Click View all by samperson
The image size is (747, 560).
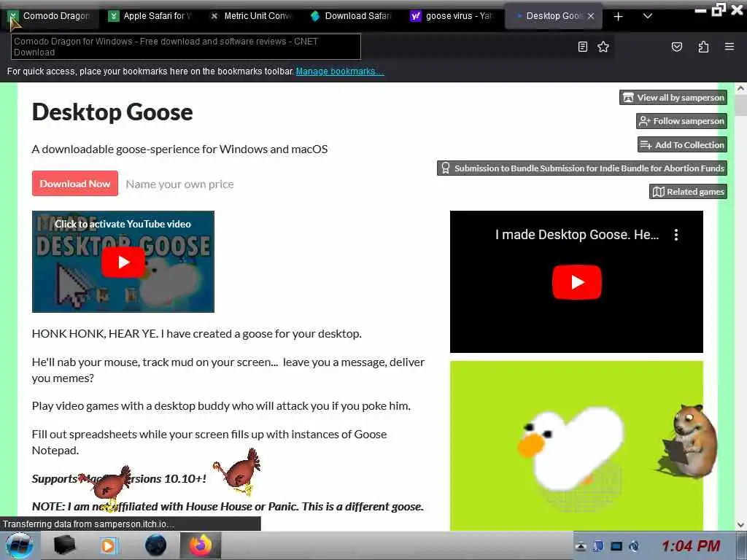[673, 98]
